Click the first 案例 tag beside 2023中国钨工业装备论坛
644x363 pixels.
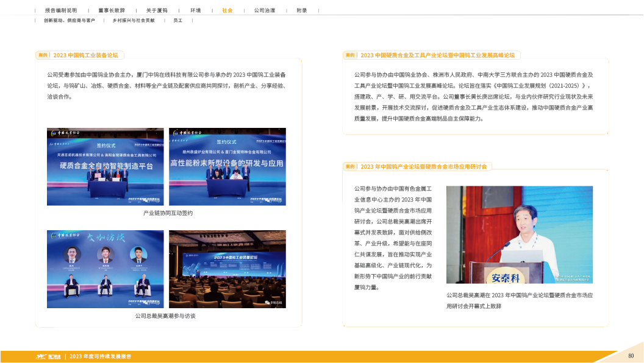point(43,55)
